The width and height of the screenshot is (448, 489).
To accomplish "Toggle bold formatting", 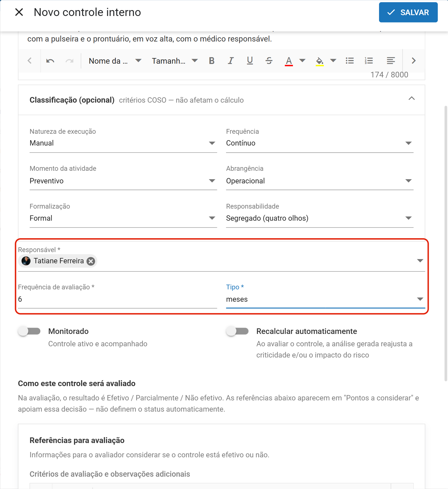I will [212, 61].
